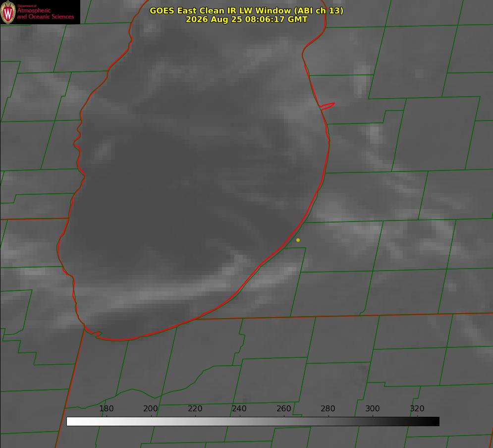Click the 180 label on the colorbar
The height and width of the screenshot is (448, 493).
[x=106, y=408]
